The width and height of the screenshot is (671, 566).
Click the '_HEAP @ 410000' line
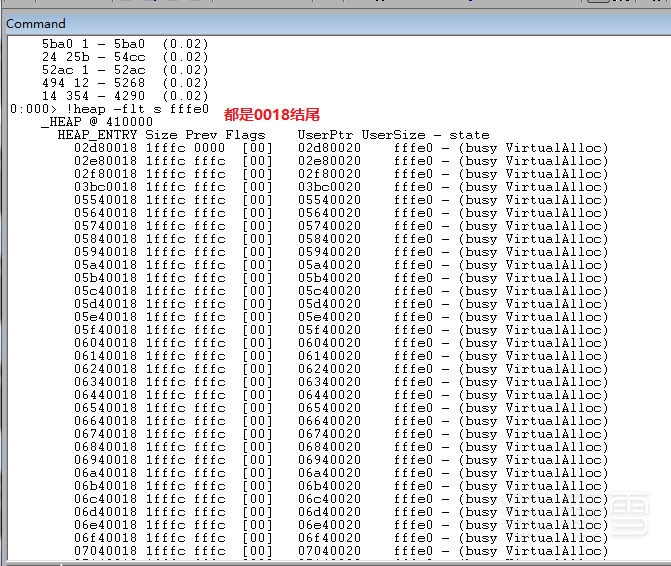point(97,122)
